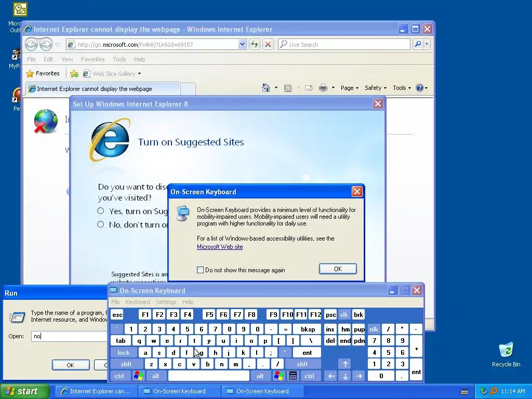Click the application menu key on keyboard
This screenshot has height=399, width=532.
point(293,376)
